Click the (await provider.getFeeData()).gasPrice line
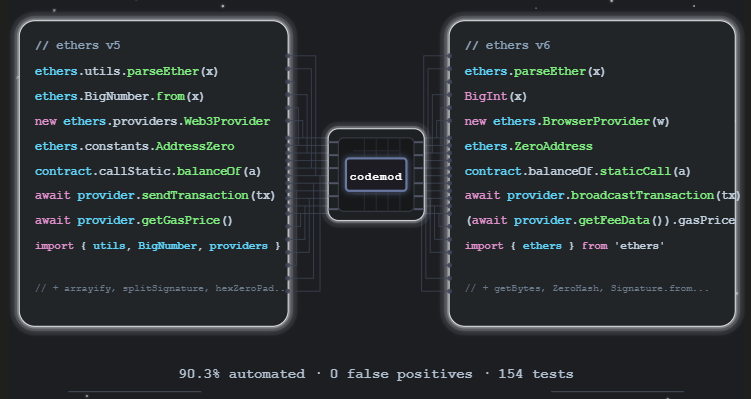Screen dimensions: 751x399 [600, 220]
